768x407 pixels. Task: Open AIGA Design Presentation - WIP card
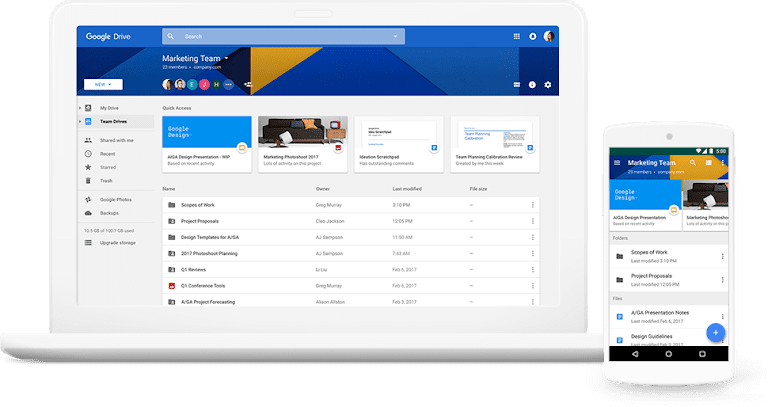207,144
